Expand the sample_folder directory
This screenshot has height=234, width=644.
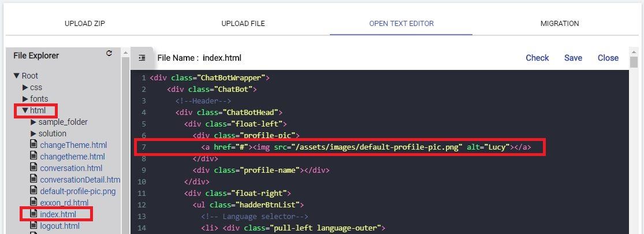[x=33, y=122]
